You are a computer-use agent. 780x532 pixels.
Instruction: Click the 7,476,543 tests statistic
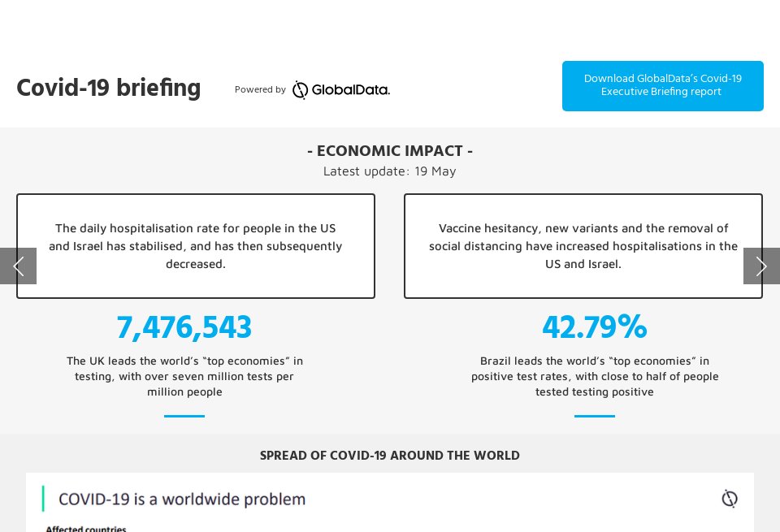pos(184,327)
